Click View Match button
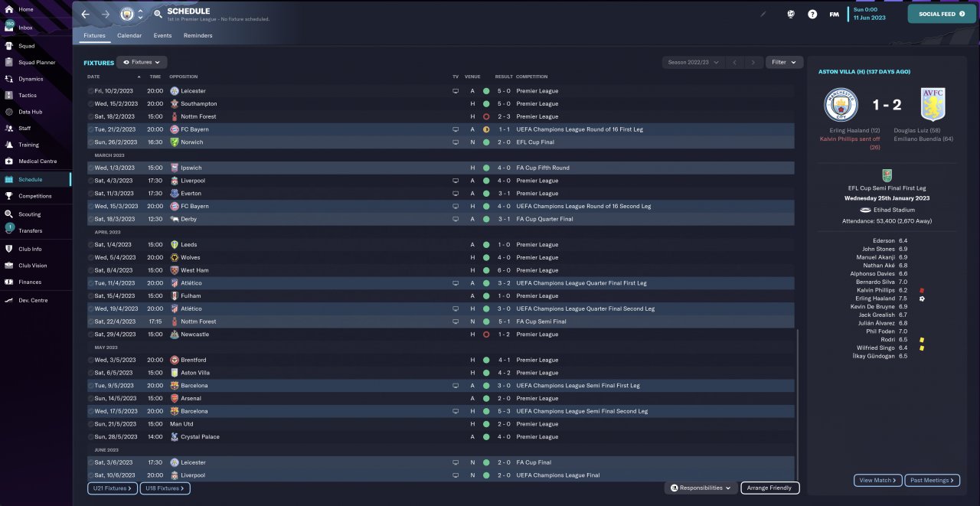The width and height of the screenshot is (980, 506). pyautogui.click(x=877, y=480)
